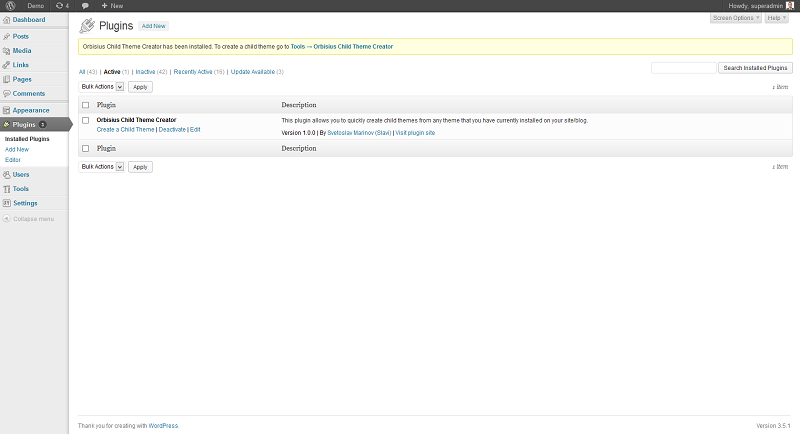Open the top Bulk Actions dropdown

[x=102, y=87]
